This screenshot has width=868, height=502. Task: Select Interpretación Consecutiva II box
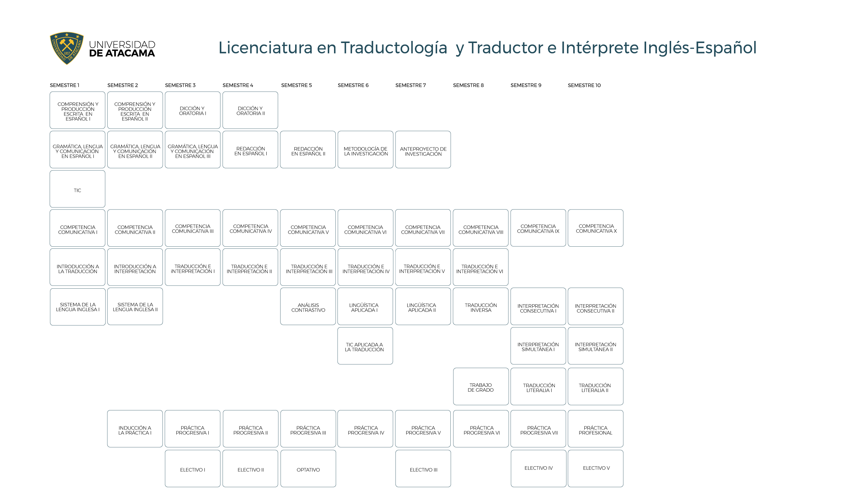point(596,307)
